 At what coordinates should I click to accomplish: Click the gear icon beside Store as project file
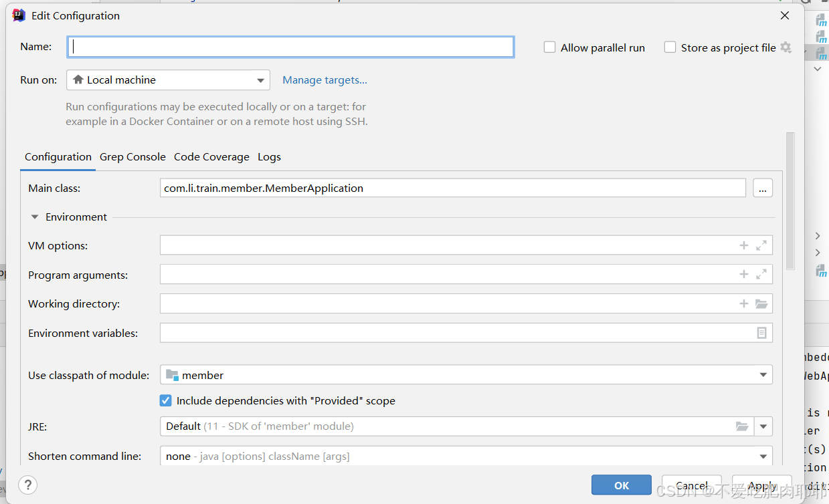point(785,47)
